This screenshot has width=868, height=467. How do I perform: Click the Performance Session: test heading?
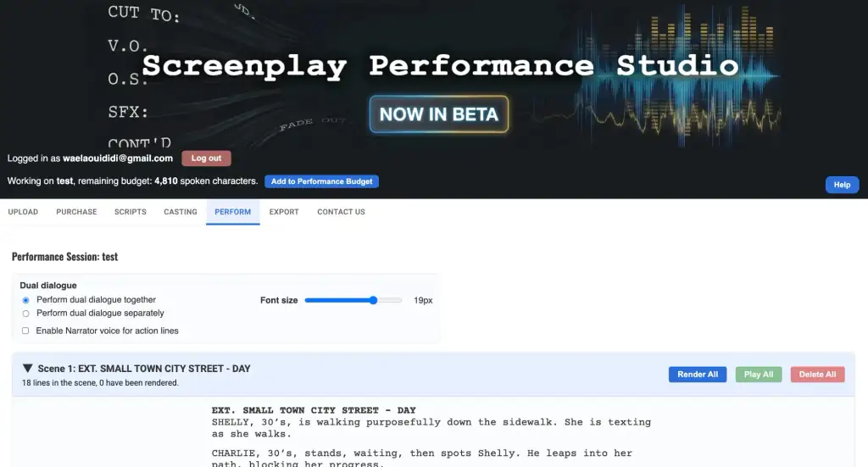(x=64, y=257)
